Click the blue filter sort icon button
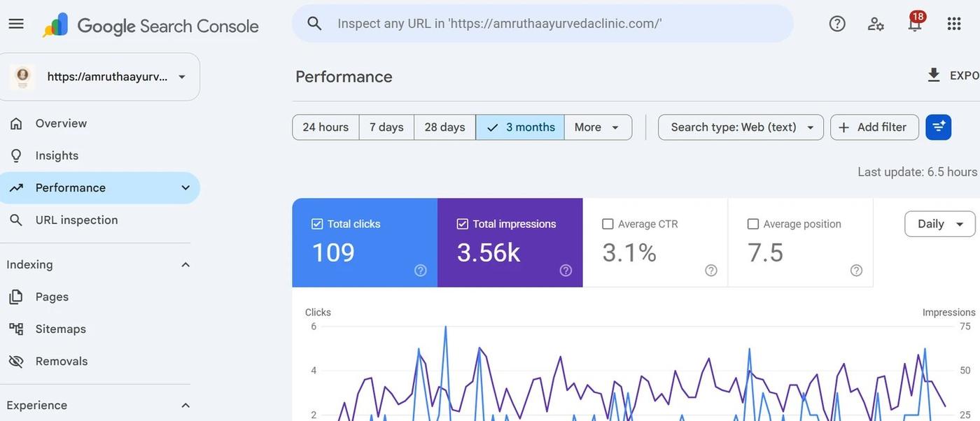 (939, 127)
